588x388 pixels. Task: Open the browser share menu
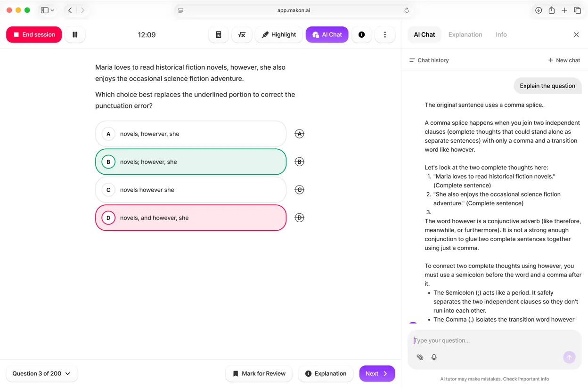coord(551,10)
